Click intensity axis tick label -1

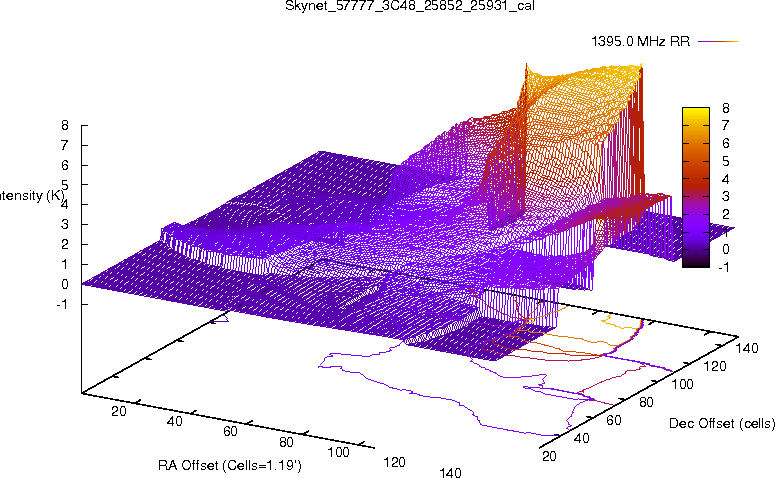click(62, 304)
